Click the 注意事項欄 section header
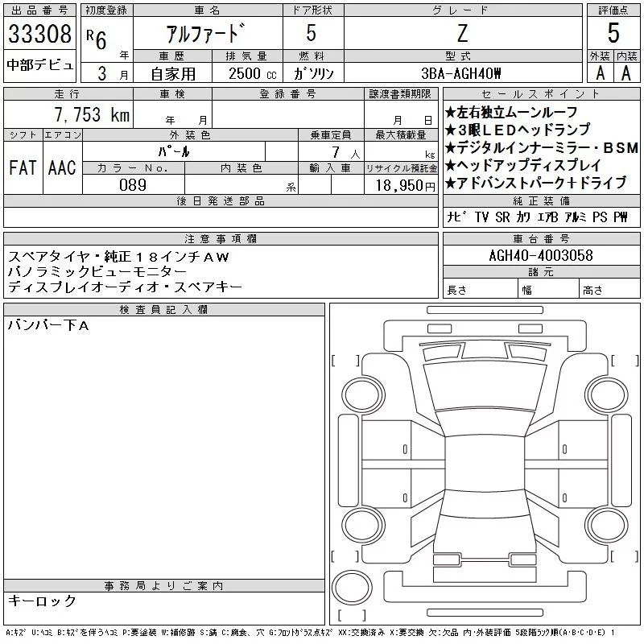Viewport: 644px width, 644px height. [x=220, y=238]
